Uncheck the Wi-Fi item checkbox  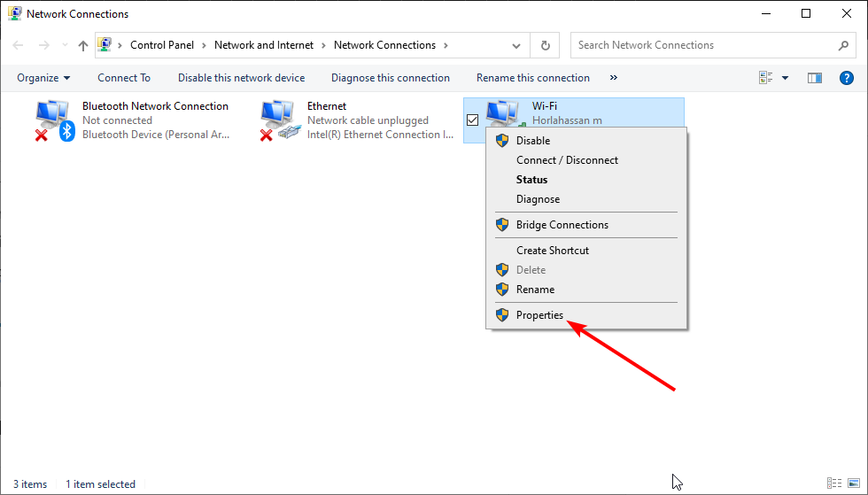coord(473,120)
